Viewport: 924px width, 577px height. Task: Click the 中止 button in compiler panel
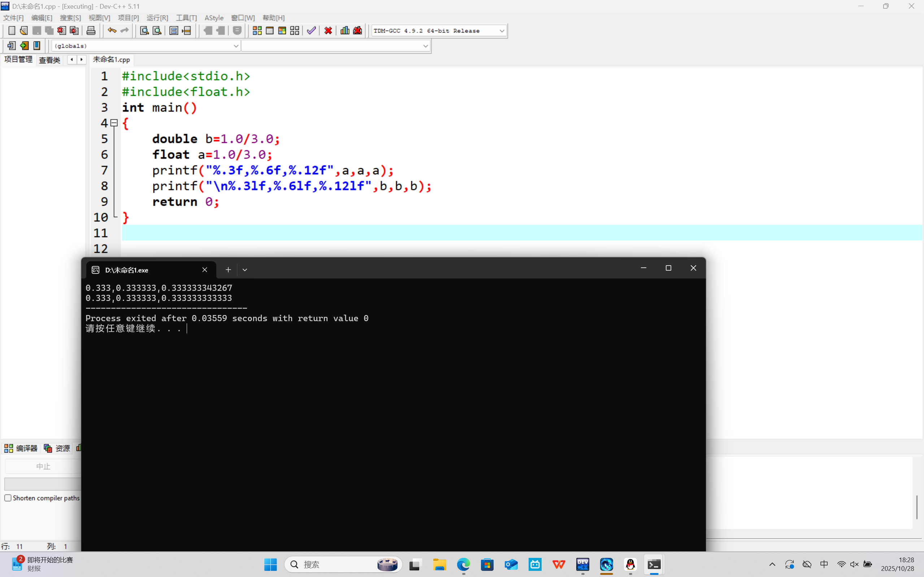click(x=43, y=466)
